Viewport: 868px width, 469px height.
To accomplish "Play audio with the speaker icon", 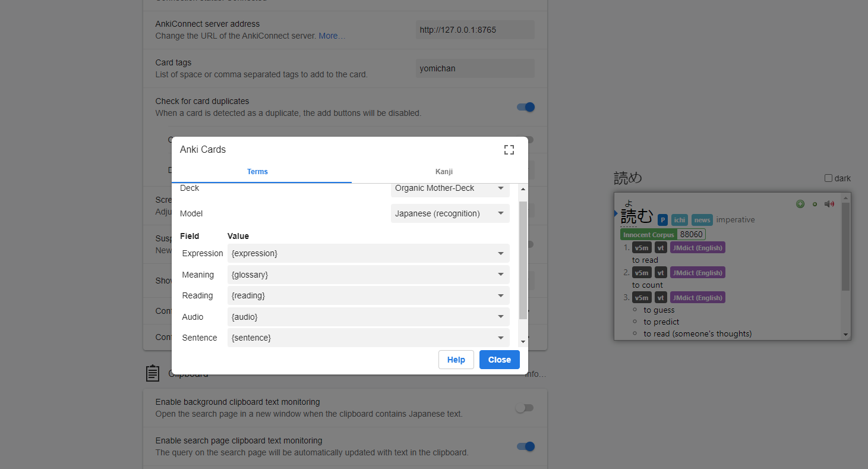I will click(829, 204).
